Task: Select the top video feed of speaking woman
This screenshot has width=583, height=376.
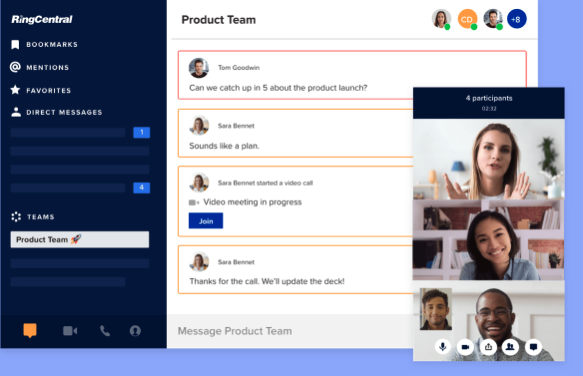Action: point(489,159)
